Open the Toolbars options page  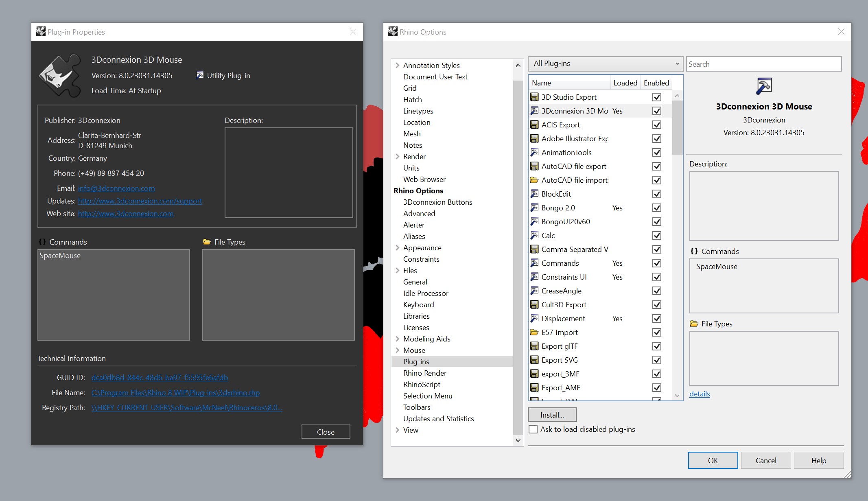pos(417,407)
